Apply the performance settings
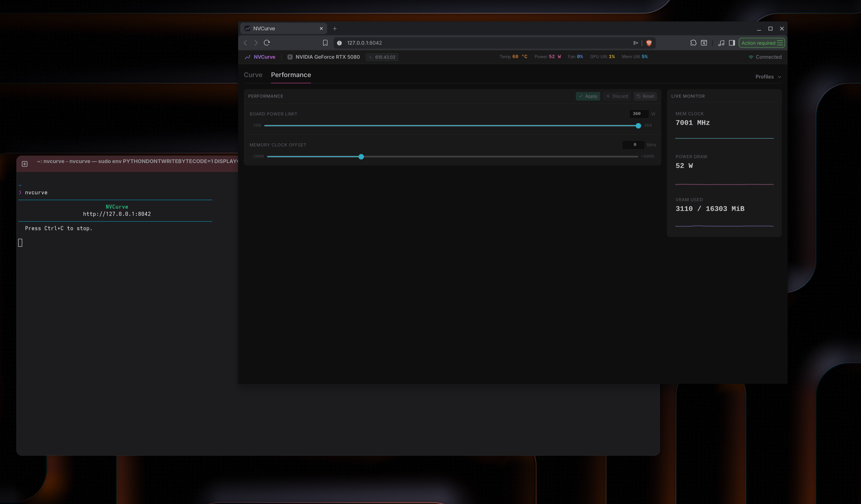Viewport: 861px width, 504px height. pos(588,96)
